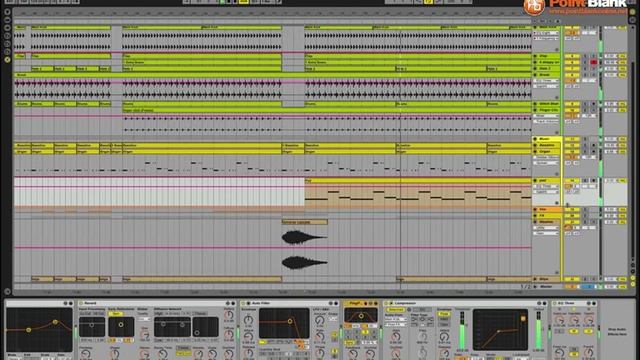Click the second icon in the left browser sidebar
The width and height of the screenshot is (640, 360).
pyautogui.click(x=7, y=20)
